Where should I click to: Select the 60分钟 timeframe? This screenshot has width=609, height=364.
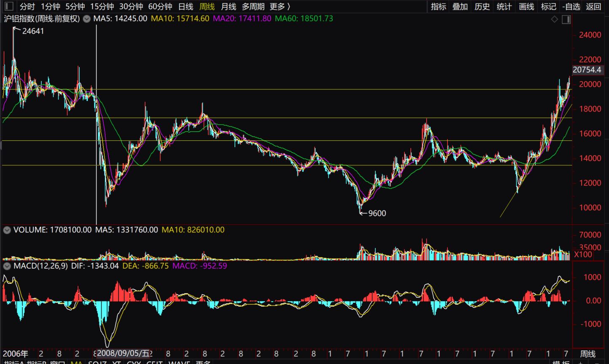tap(160, 6)
